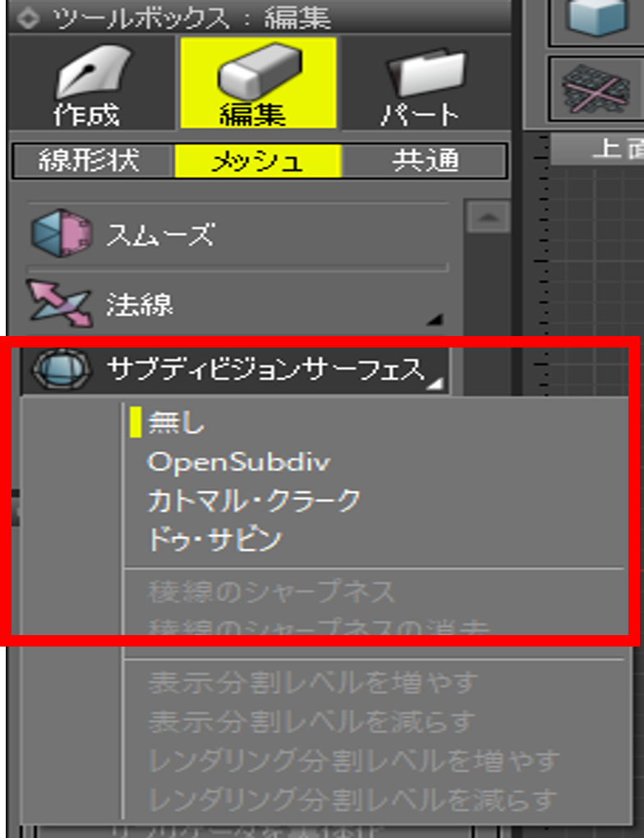The image size is (644, 838).
Task: Select the 作成 pen icon tab
Action: click(92, 83)
